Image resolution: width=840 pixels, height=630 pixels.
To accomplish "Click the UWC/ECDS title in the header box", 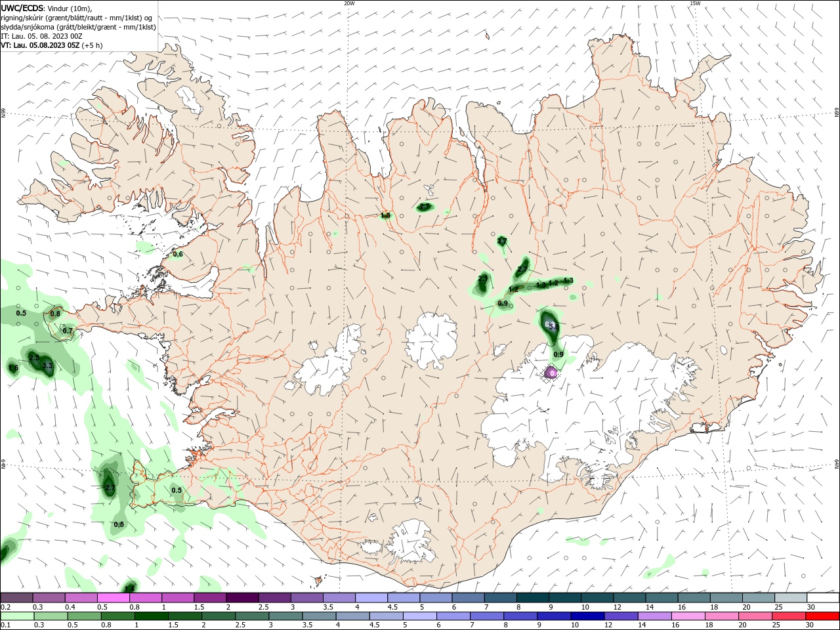I will coord(22,8).
